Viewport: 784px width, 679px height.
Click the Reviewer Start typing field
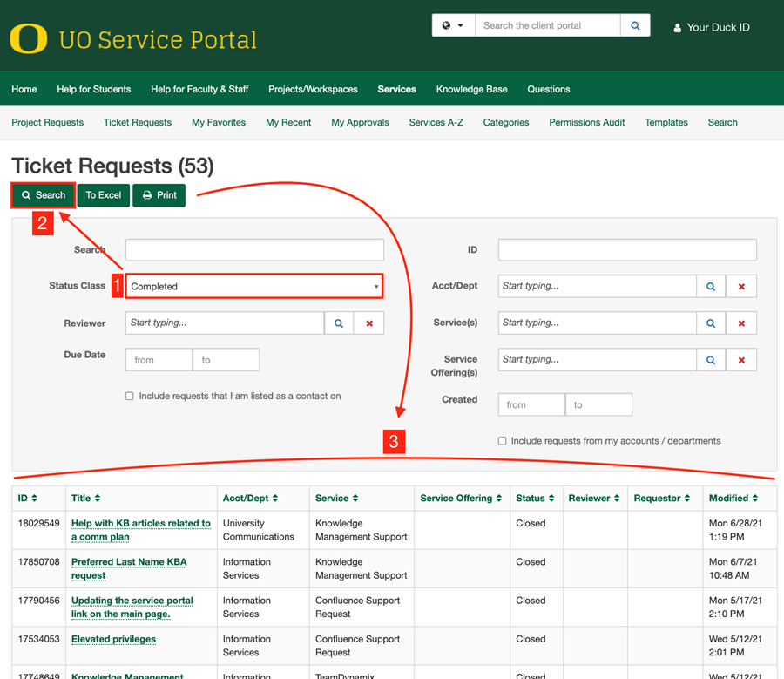click(225, 323)
